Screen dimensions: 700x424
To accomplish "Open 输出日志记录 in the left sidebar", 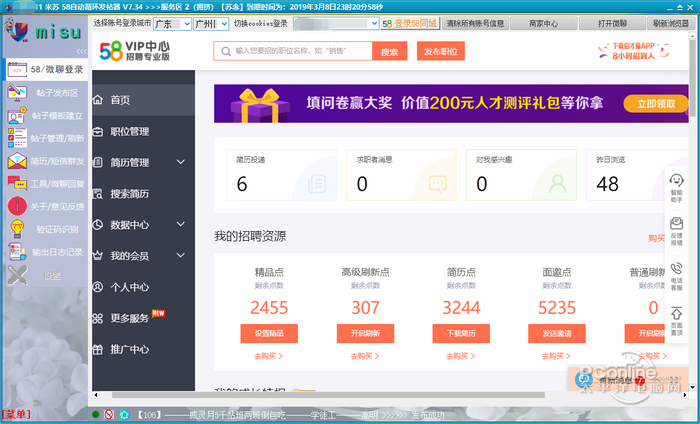I will click(45, 252).
